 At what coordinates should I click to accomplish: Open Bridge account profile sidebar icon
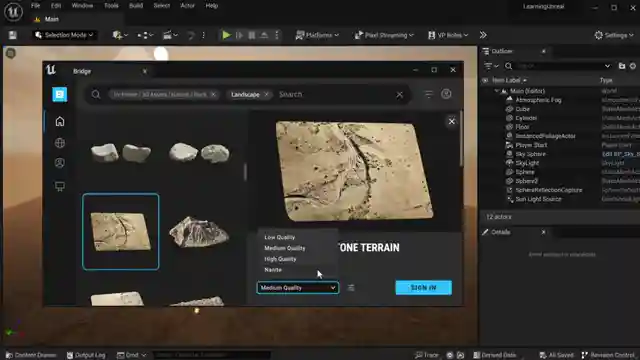(x=60, y=163)
